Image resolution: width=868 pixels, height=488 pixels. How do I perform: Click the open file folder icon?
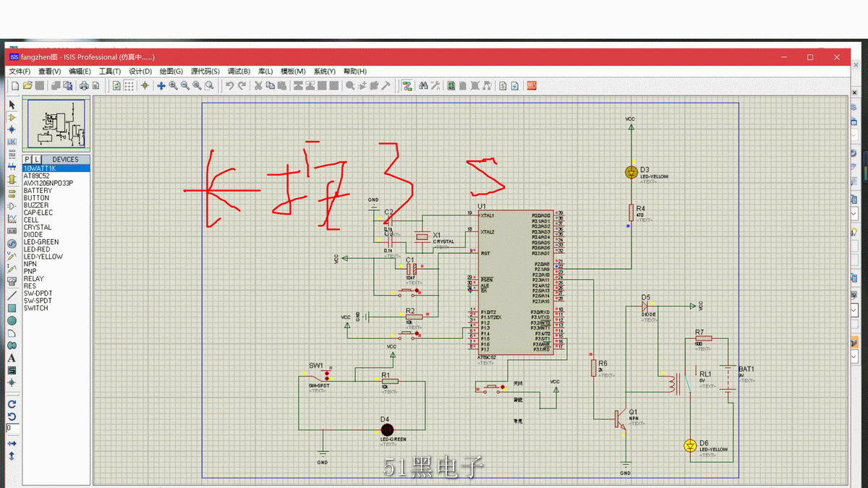[x=27, y=86]
